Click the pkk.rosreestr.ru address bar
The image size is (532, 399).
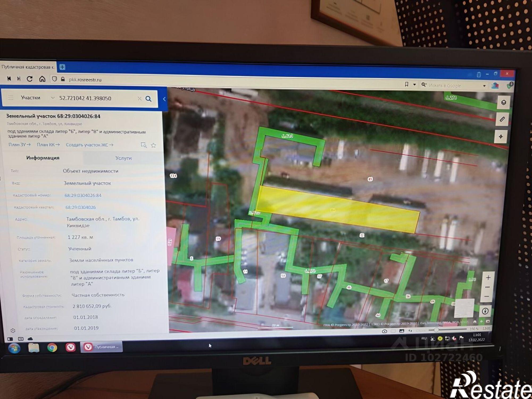click(85, 80)
